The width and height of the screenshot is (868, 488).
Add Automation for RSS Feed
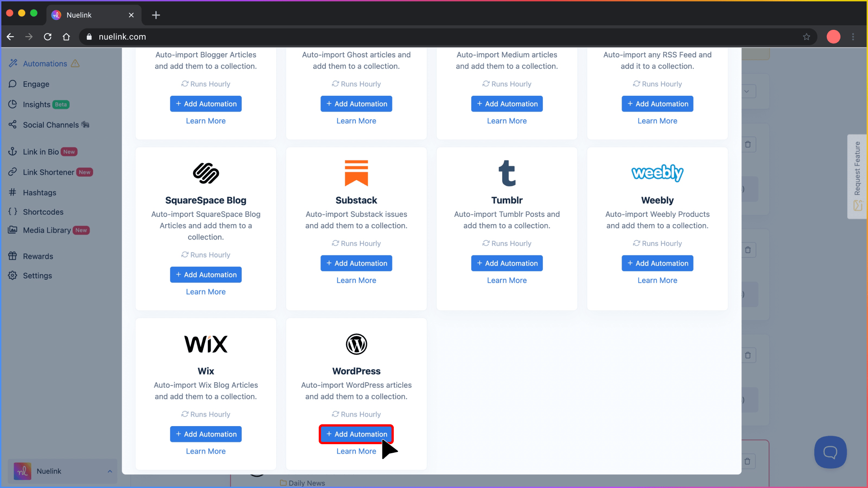(x=657, y=104)
